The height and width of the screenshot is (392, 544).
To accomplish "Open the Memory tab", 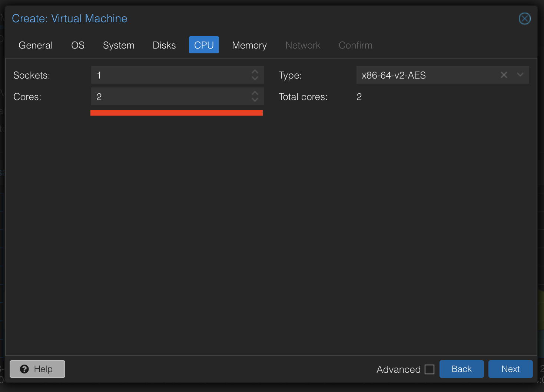I will click(249, 45).
